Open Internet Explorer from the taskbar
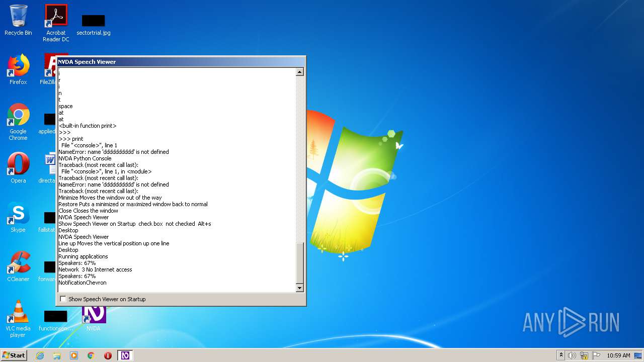The width and height of the screenshot is (644, 362). pyautogui.click(x=40, y=355)
